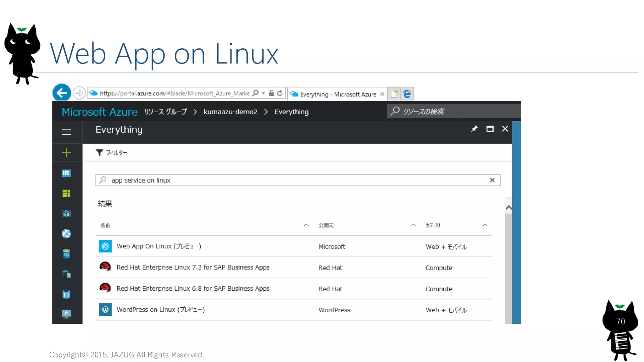Open the リソース グループ breadcrumb
This screenshot has width=644, height=362.
click(166, 112)
